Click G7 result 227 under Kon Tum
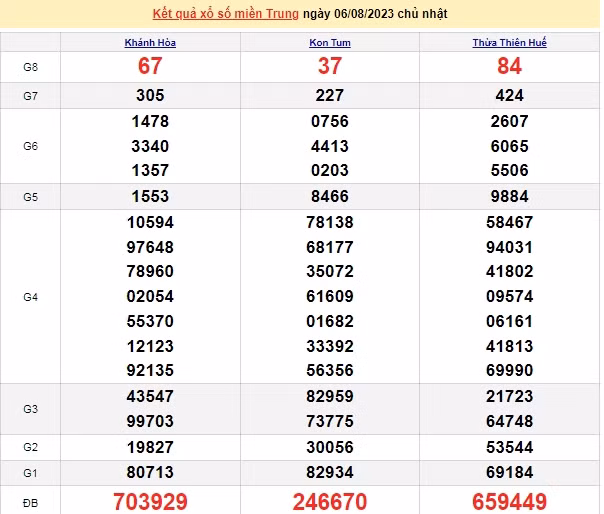Viewport: 604px width, 514px height. [x=329, y=96]
